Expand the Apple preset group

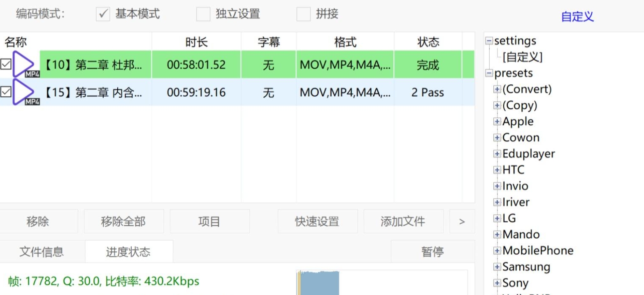pyautogui.click(x=497, y=121)
